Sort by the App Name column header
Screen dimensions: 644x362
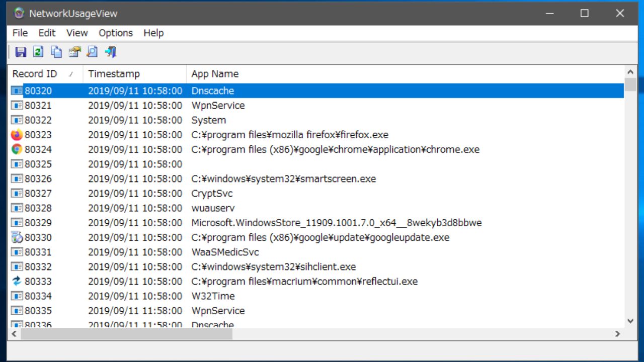click(x=405, y=74)
